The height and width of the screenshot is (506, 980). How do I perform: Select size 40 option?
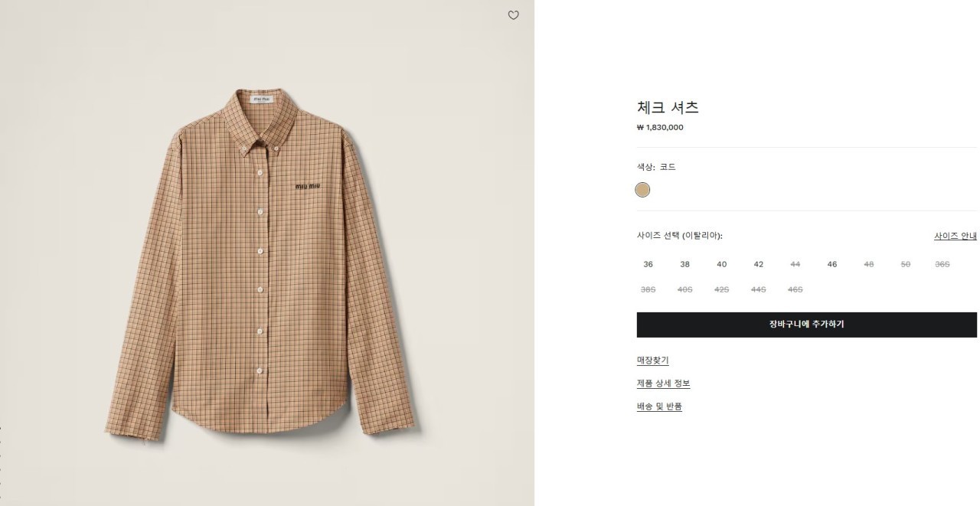click(x=722, y=264)
